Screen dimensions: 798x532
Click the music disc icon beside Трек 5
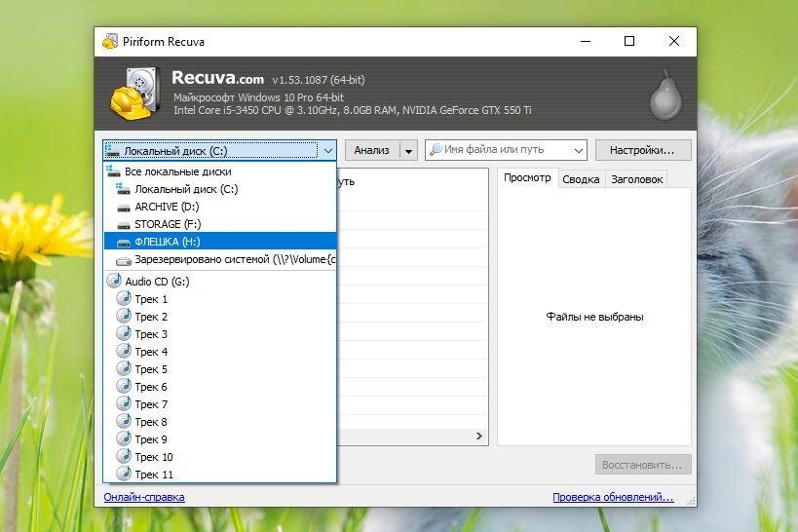(124, 368)
